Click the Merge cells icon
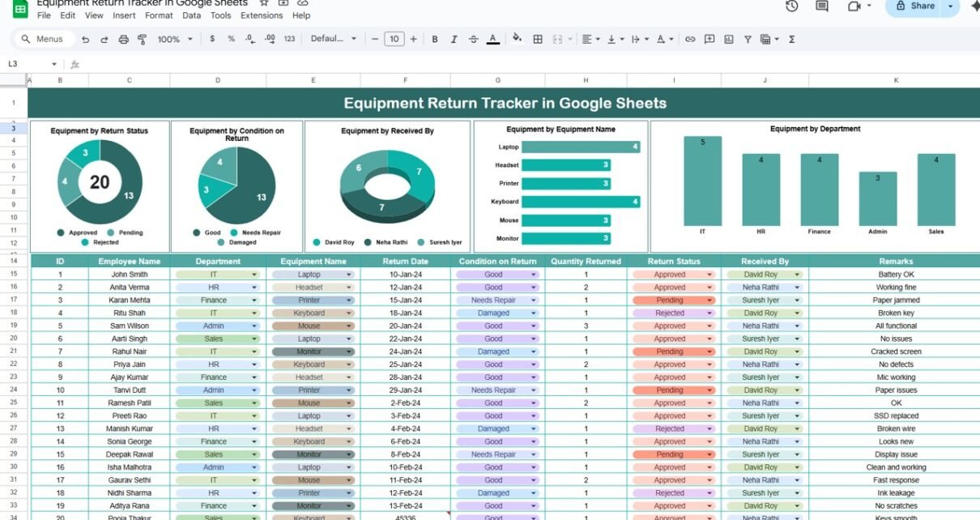Image resolution: width=980 pixels, height=520 pixels. (558, 39)
